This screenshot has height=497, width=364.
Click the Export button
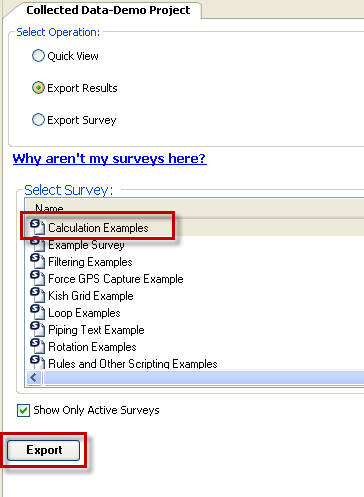[44, 450]
